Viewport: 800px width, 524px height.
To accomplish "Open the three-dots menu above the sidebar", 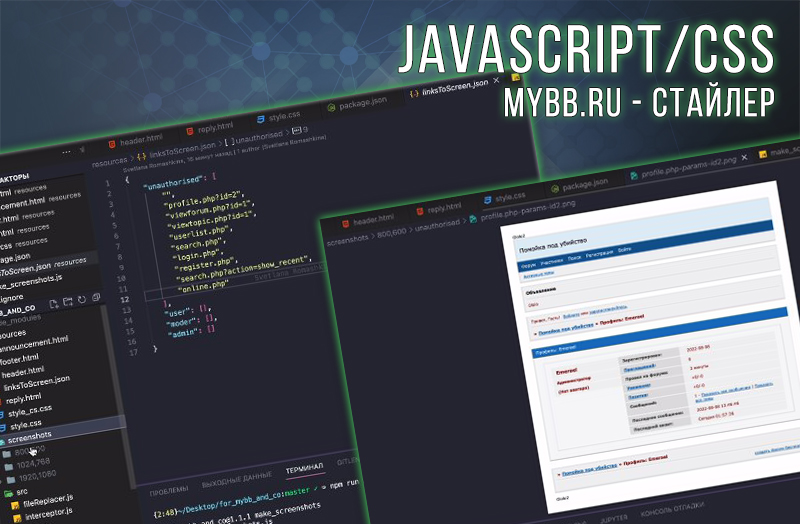I will point(66,152).
